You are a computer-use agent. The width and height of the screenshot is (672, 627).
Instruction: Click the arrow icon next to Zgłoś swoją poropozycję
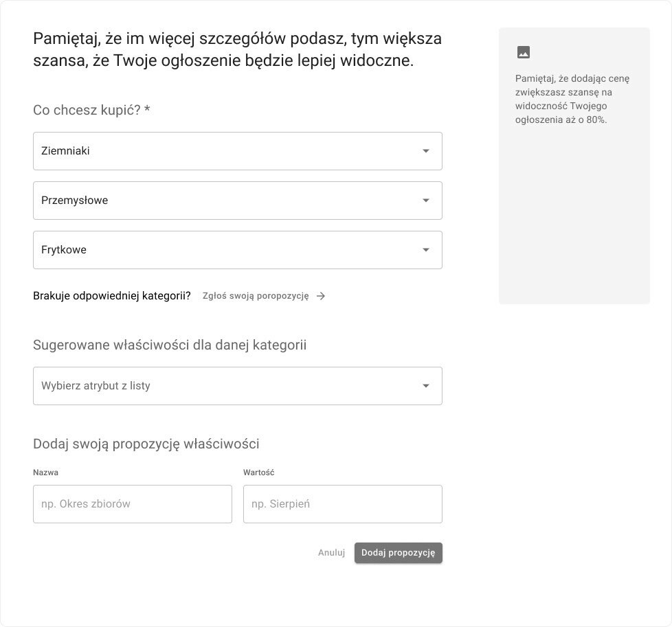pos(321,296)
